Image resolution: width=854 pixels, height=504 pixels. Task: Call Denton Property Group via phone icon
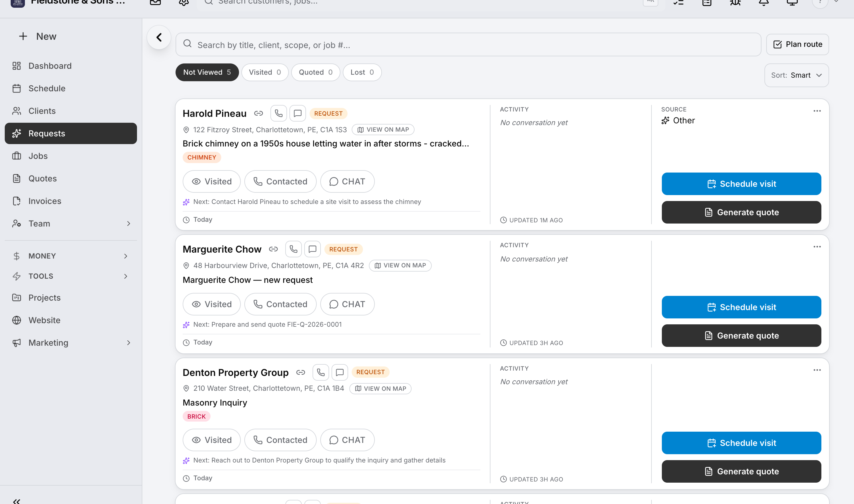coord(321,372)
